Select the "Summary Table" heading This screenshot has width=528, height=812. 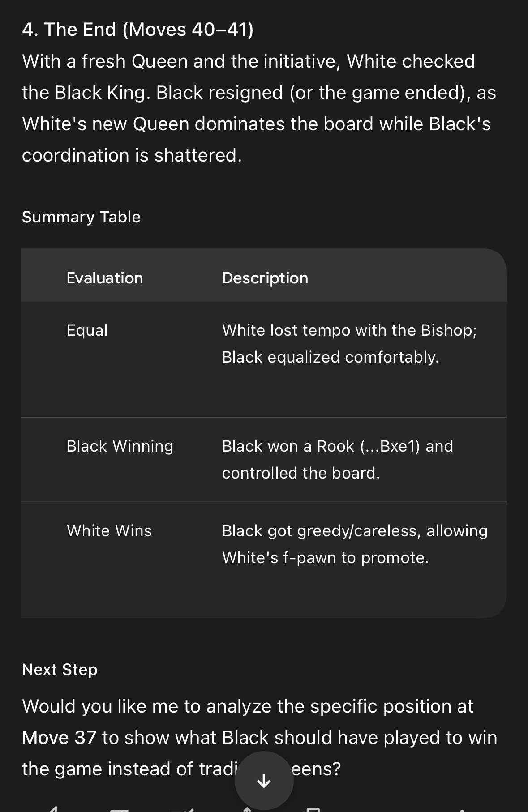(x=81, y=217)
